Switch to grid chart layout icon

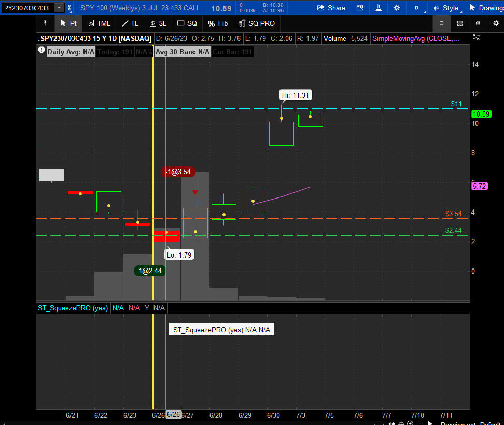point(459,23)
